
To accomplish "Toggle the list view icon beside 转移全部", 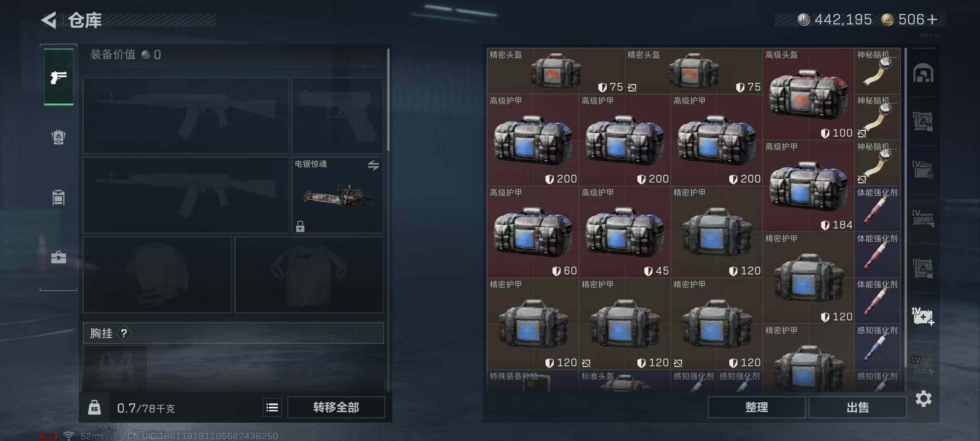I will [x=272, y=407].
